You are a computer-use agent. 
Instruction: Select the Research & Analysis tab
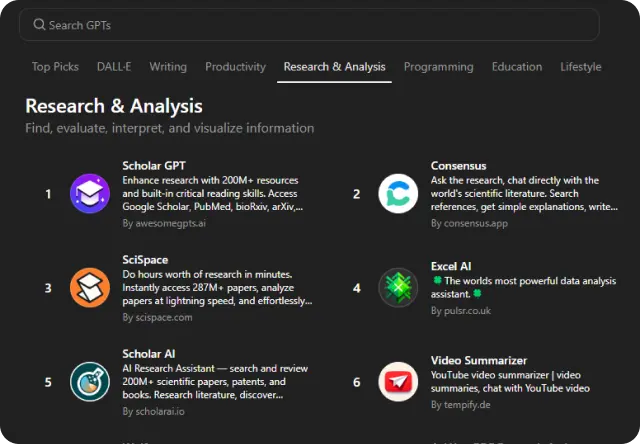point(334,67)
